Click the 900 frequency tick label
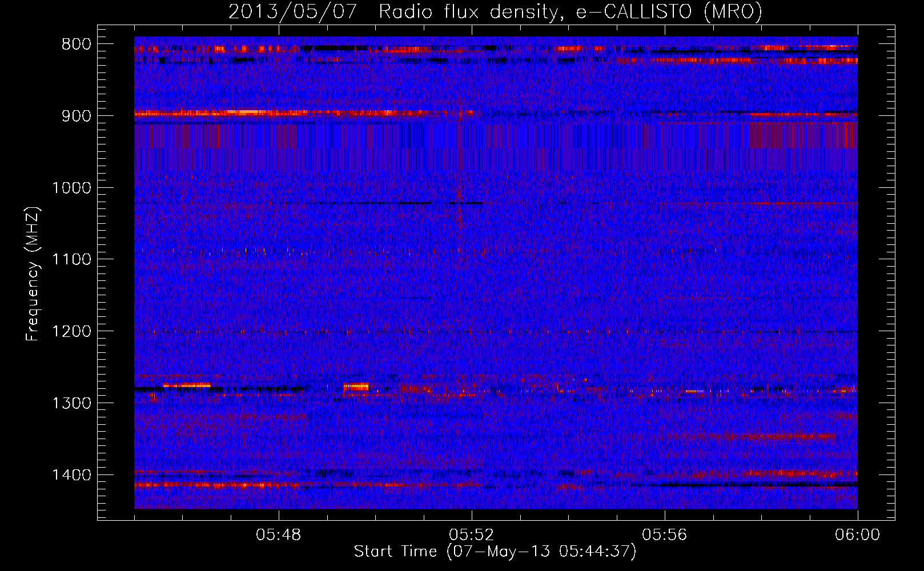This screenshot has width=924, height=571. pyautogui.click(x=77, y=116)
